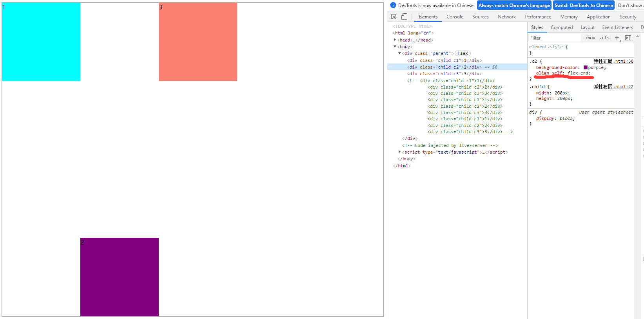Viewport: 644px width, 319px height.
Task: Open the Network tab
Action: point(507,17)
